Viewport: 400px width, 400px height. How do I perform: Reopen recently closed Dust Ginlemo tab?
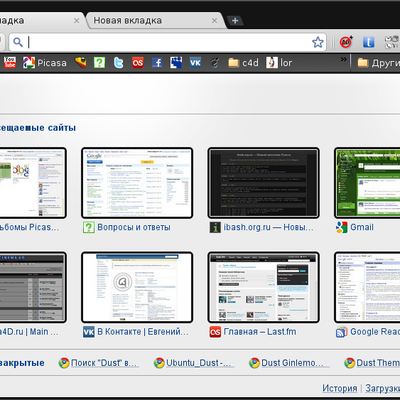(x=289, y=363)
